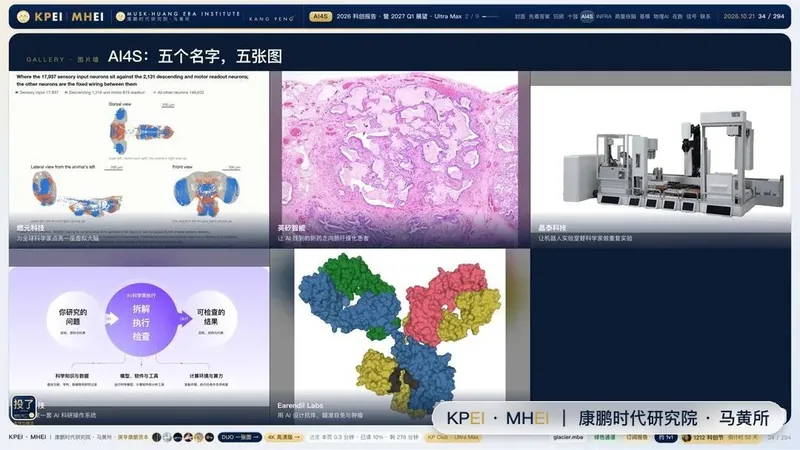The image size is (800, 450).
Task: Click the KPEI smiley logo icon
Action: click(23, 17)
